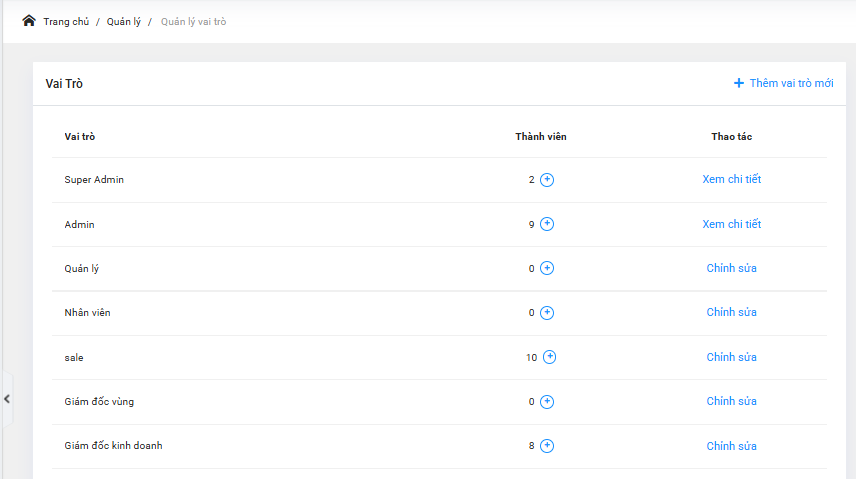856x479 pixels.
Task: Add member to Giám đốc vùng role
Action: pyautogui.click(x=547, y=402)
